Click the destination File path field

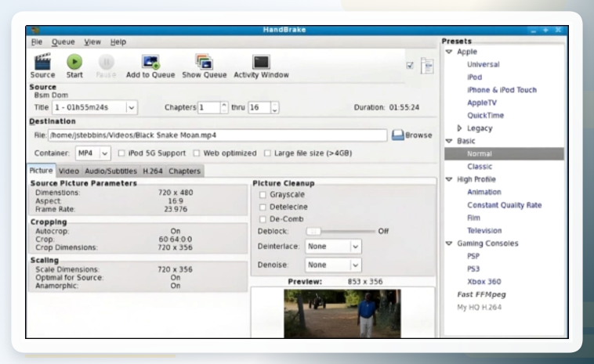click(x=217, y=135)
